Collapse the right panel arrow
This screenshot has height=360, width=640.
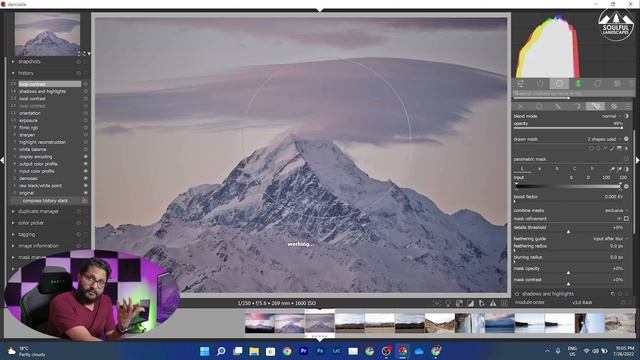tap(638, 161)
